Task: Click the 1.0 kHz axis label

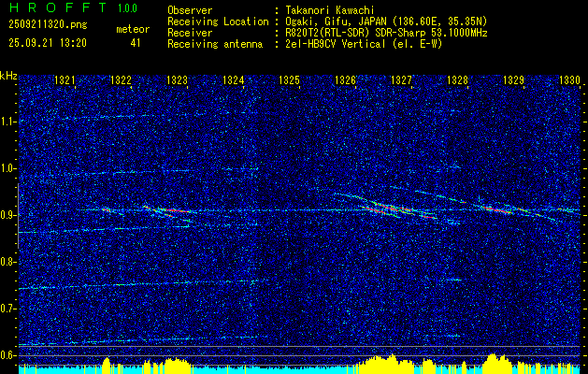Action: tap(7, 168)
